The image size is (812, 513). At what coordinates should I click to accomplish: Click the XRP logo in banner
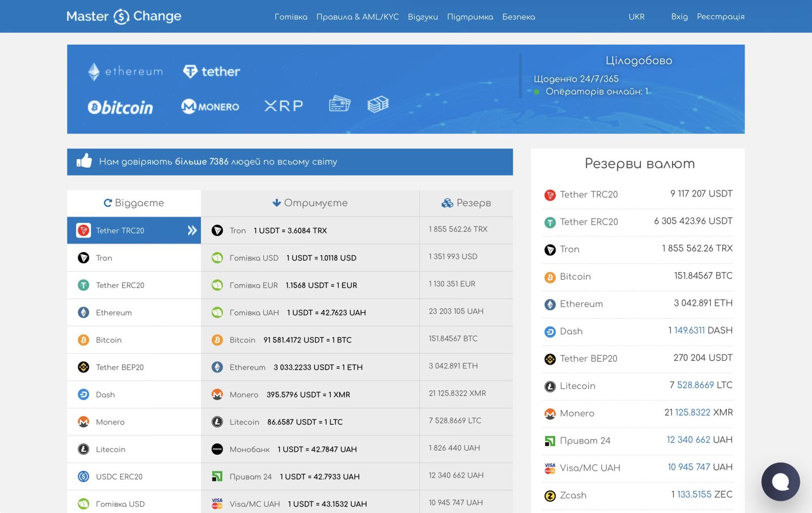coord(283,106)
